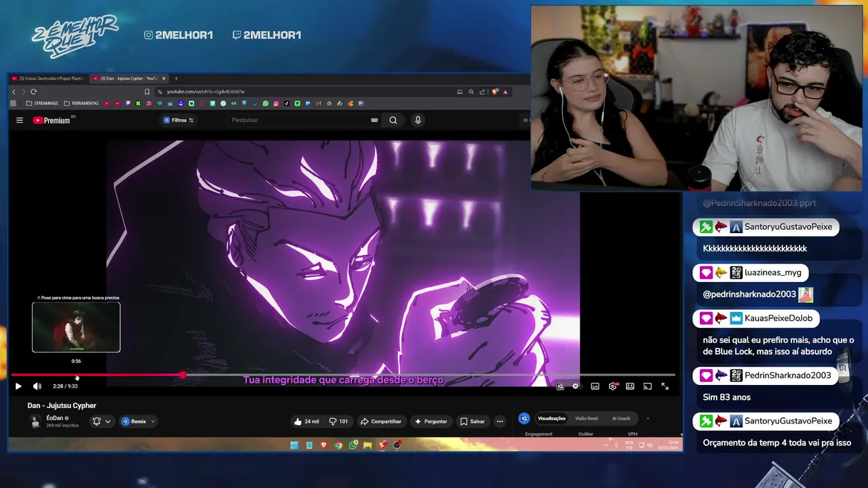The image size is (868, 488).
Task: Open the FERRAMENTAS bookmark folder
Action: point(81,103)
